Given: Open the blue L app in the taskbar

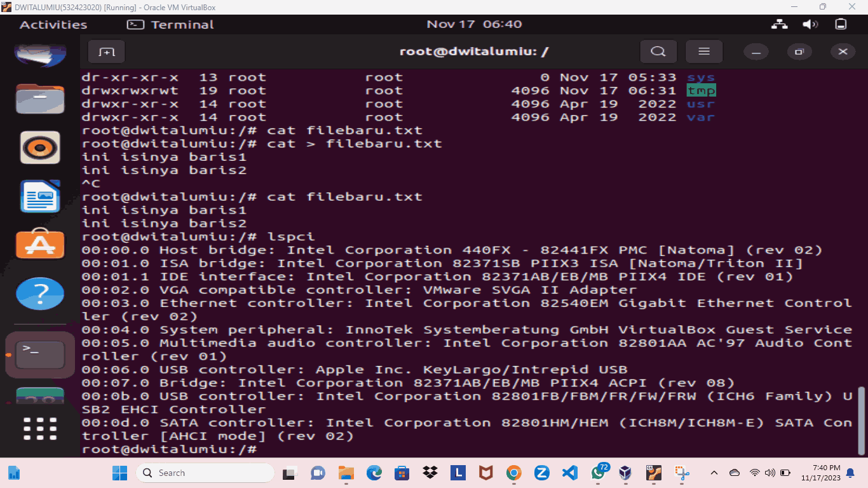Looking at the screenshot, I should pyautogui.click(x=458, y=473).
